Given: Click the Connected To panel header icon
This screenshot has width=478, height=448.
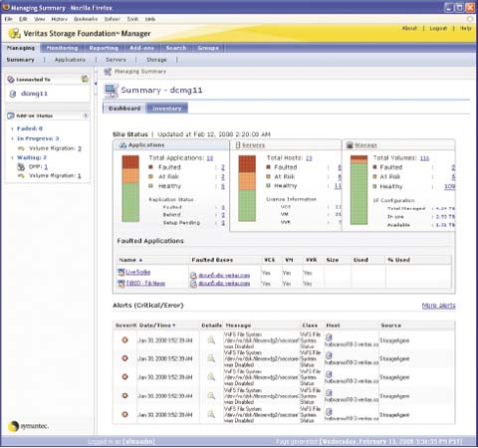Looking at the screenshot, I should coord(11,80).
